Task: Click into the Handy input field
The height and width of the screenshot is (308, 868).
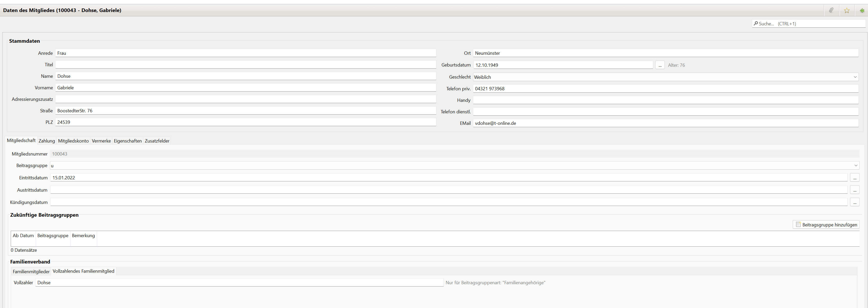Action: 666,100
